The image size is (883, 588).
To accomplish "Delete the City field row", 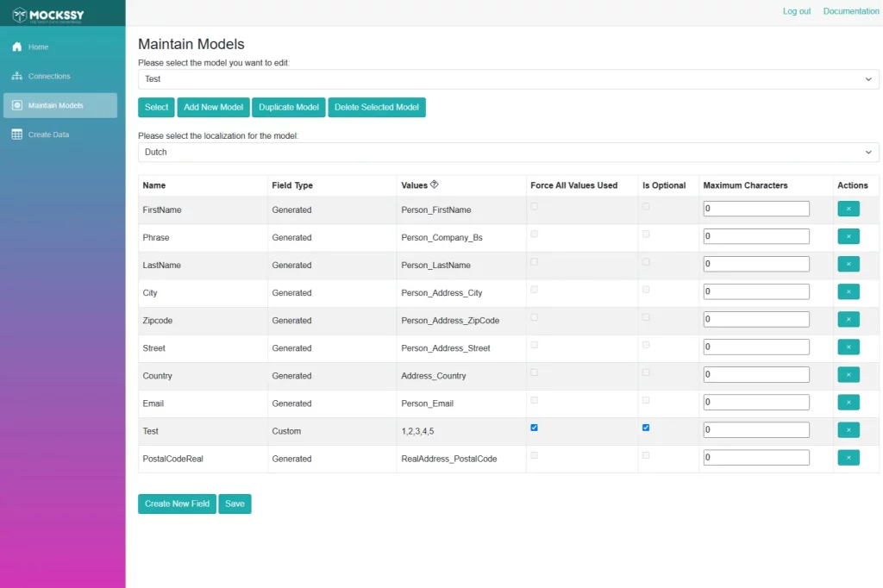I will tap(849, 291).
